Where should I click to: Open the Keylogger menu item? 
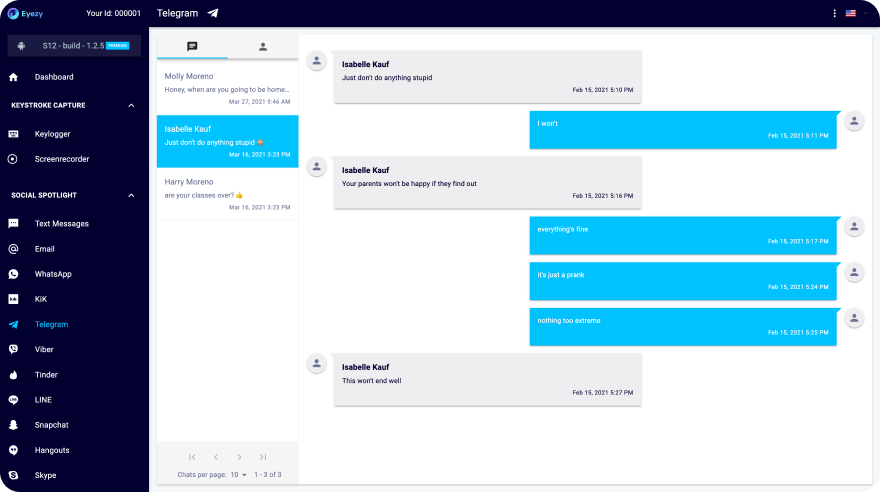click(x=52, y=134)
